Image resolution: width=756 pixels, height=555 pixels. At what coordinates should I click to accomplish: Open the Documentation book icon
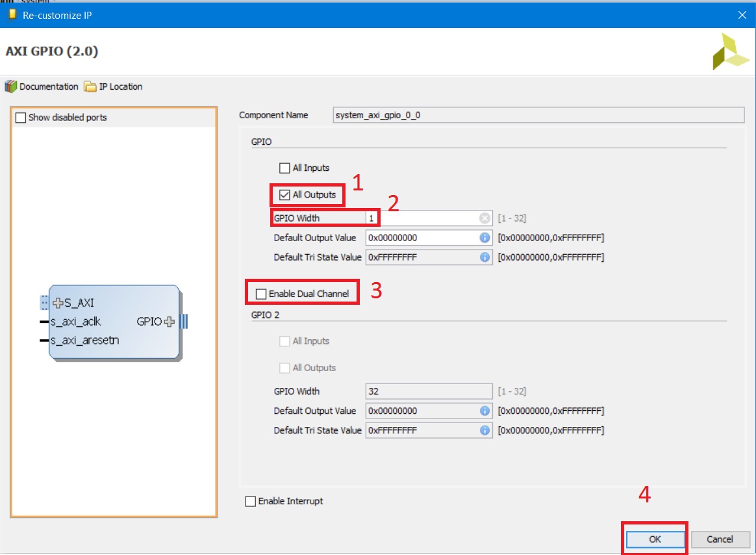[x=11, y=86]
